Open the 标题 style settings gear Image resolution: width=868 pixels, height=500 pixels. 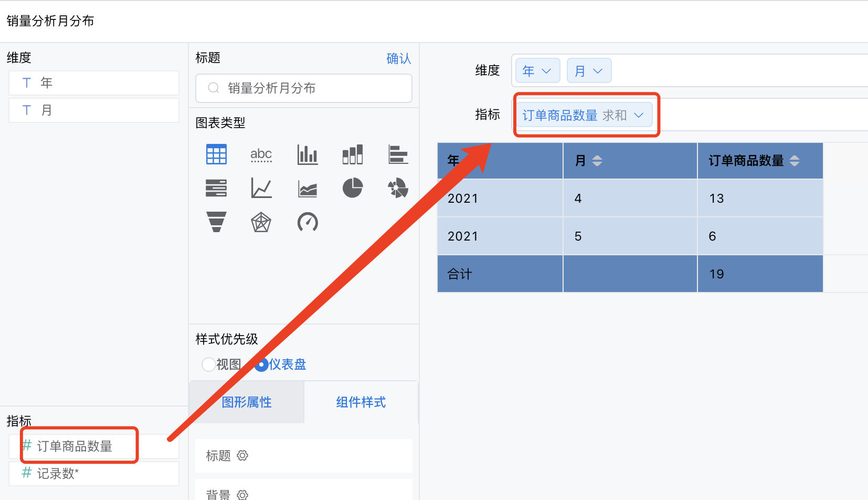(x=242, y=455)
